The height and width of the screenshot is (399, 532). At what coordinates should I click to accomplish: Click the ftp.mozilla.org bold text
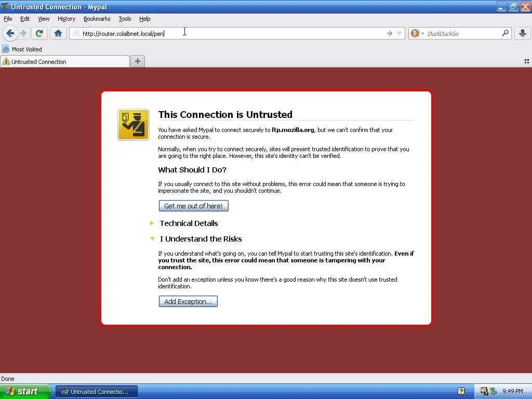pyautogui.click(x=293, y=129)
